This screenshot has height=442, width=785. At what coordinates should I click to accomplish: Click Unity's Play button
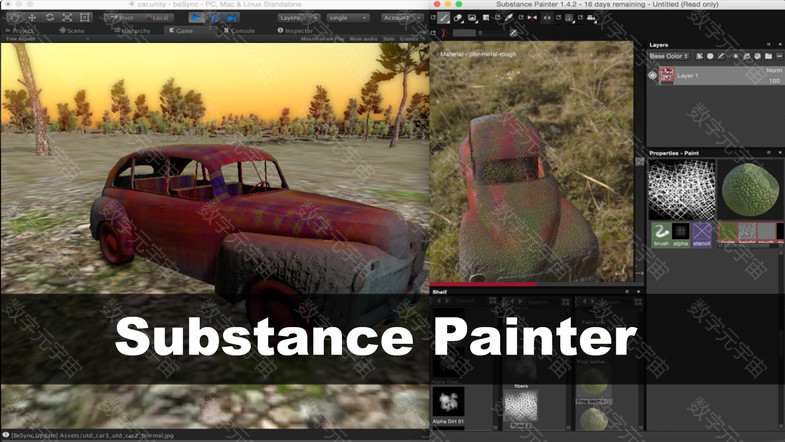pos(197,18)
